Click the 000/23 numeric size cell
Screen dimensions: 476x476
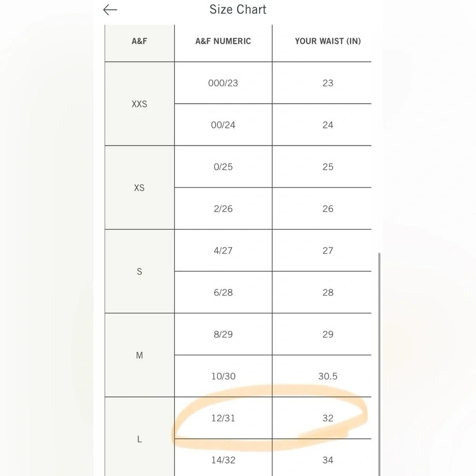tap(223, 83)
